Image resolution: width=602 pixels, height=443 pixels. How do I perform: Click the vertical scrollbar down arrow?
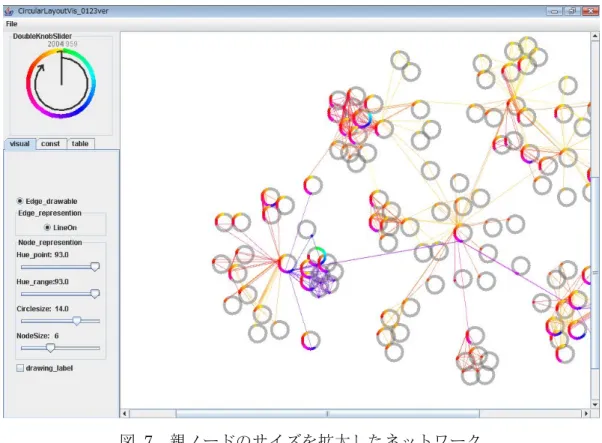pyautogui.click(x=595, y=404)
